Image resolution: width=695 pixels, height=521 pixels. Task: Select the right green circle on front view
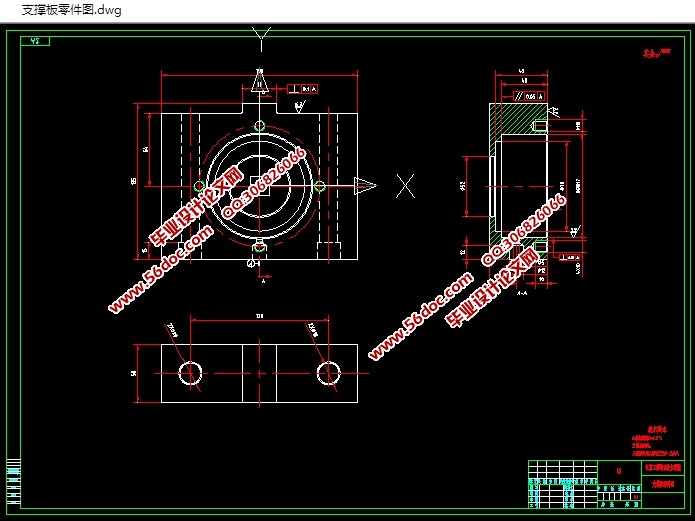(x=319, y=186)
